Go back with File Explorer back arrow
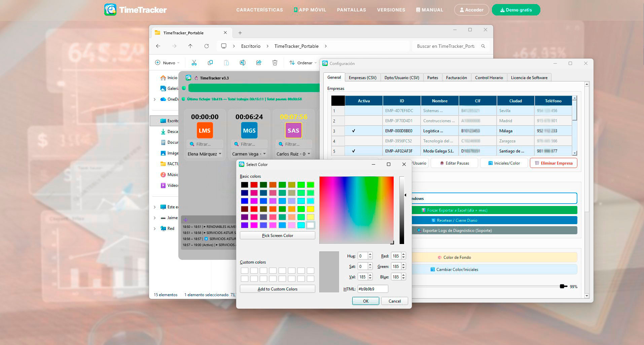This screenshot has width=644, height=345. (x=158, y=46)
